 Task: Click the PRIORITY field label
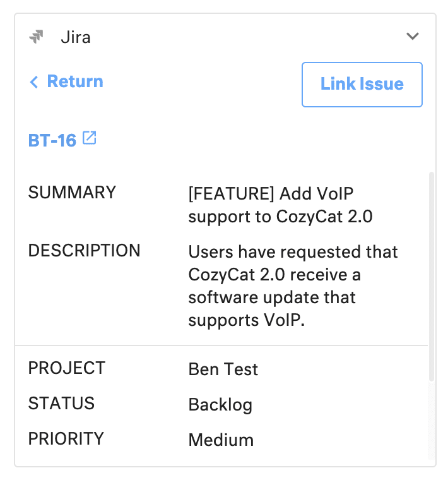click(66, 438)
